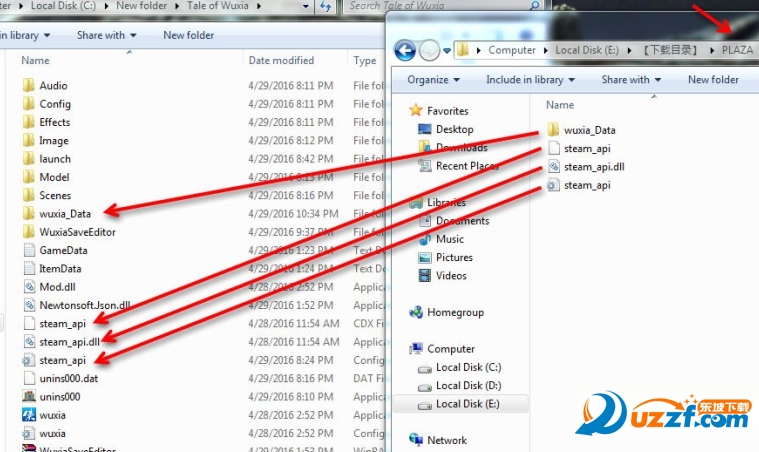Open Share with dropdown in PLAZA window

coord(631,79)
